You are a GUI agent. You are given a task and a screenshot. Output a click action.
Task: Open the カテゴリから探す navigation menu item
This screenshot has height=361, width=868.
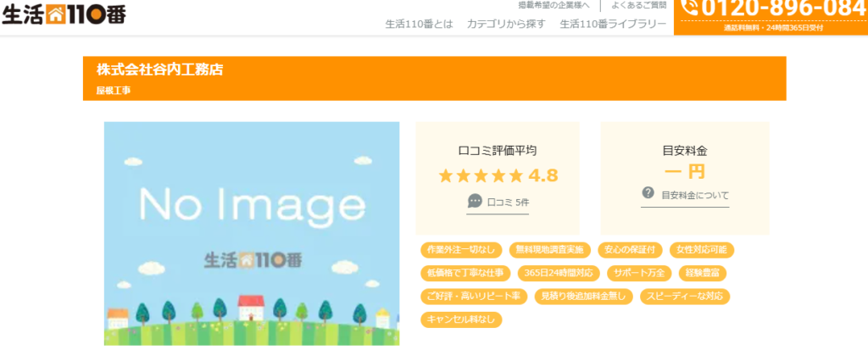[x=506, y=24]
